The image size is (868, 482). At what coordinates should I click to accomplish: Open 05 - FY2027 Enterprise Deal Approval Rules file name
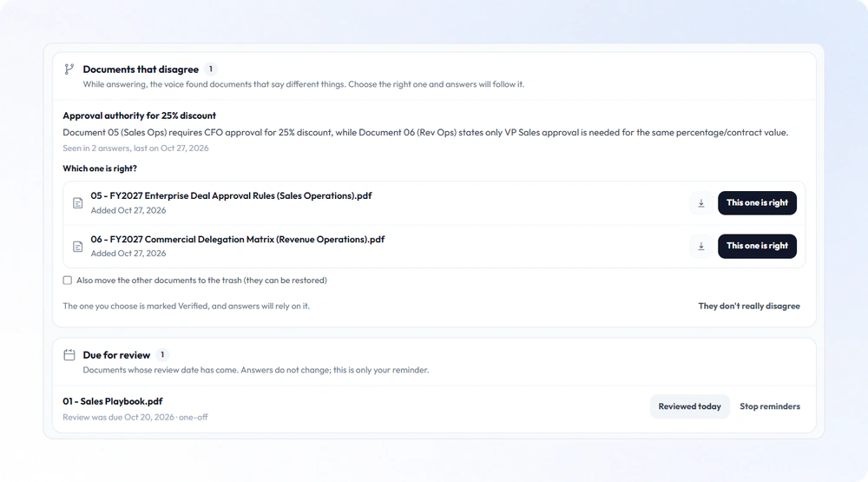pos(232,195)
